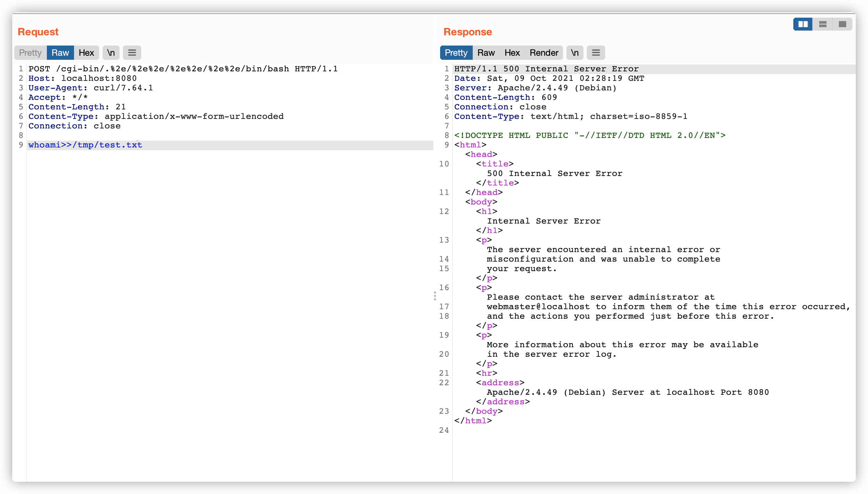Click the pane divider drag handle
This screenshot has width=868, height=494.
coord(435,296)
